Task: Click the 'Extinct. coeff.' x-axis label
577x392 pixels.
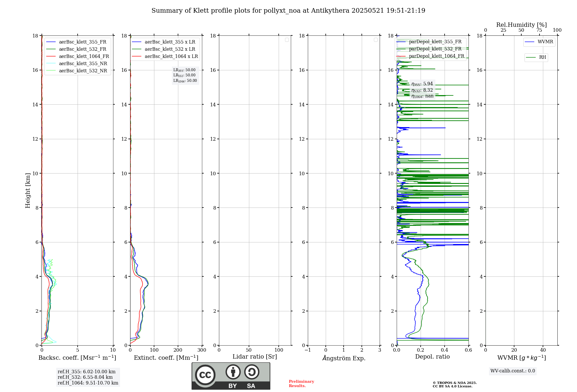Action: point(166,358)
